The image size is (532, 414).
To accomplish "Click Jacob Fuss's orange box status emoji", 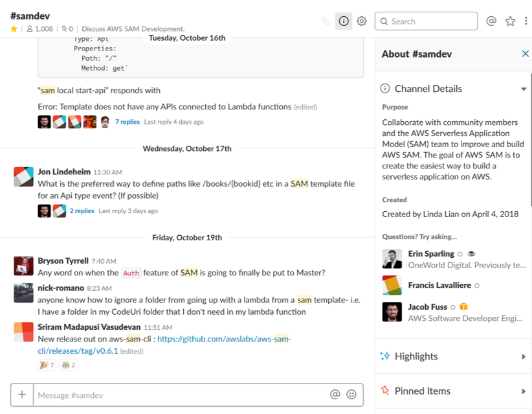I will (463, 307).
